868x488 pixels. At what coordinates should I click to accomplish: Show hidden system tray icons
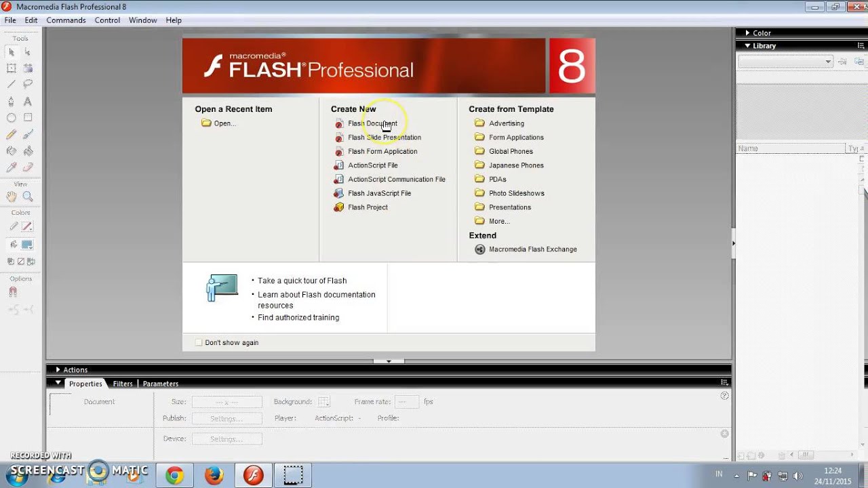[738, 474]
